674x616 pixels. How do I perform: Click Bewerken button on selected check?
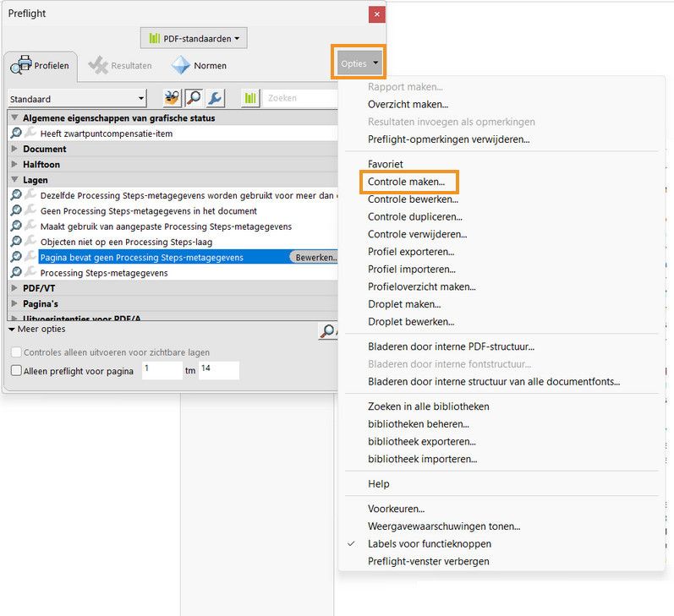point(315,258)
